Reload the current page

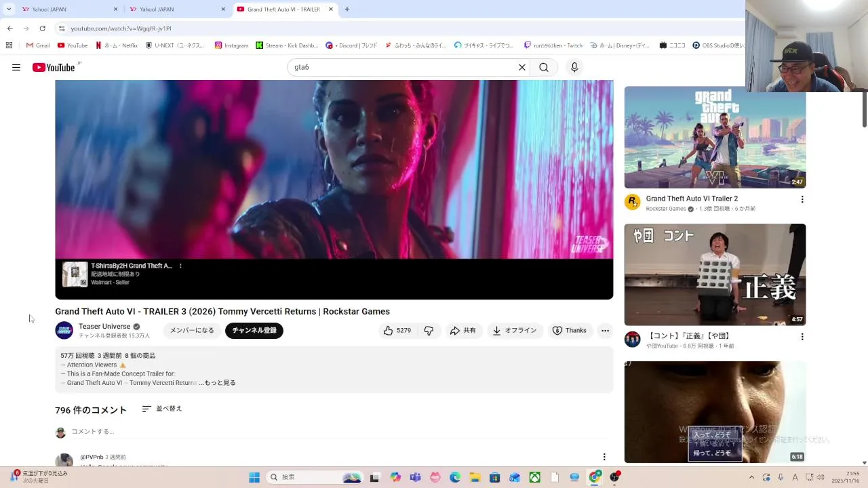coord(42,28)
